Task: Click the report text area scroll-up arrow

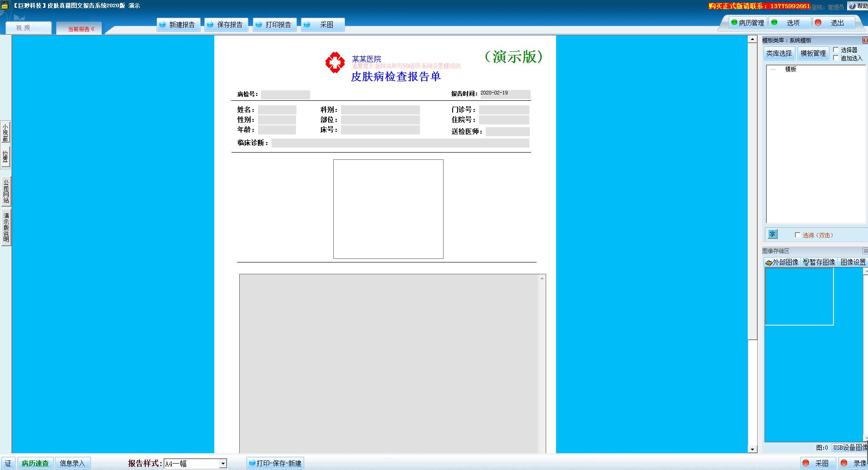Action: (x=542, y=278)
